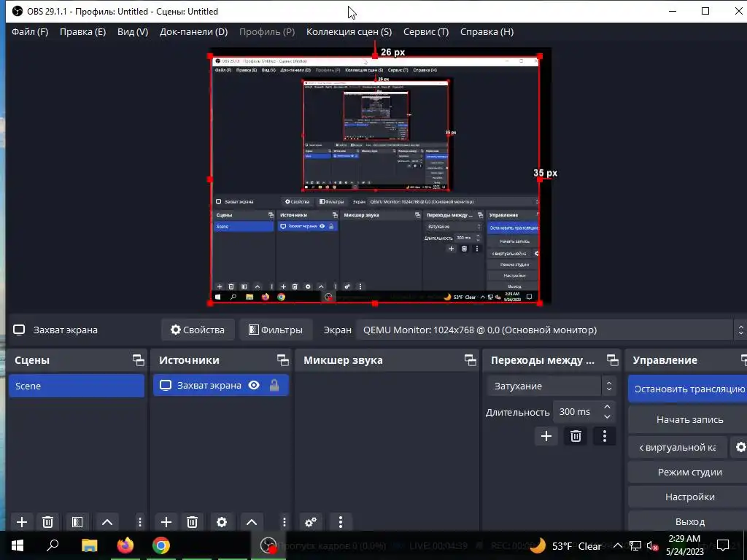Open advanced audio properties gears icon
The width and height of the screenshot is (747, 560).
tap(311, 522)
